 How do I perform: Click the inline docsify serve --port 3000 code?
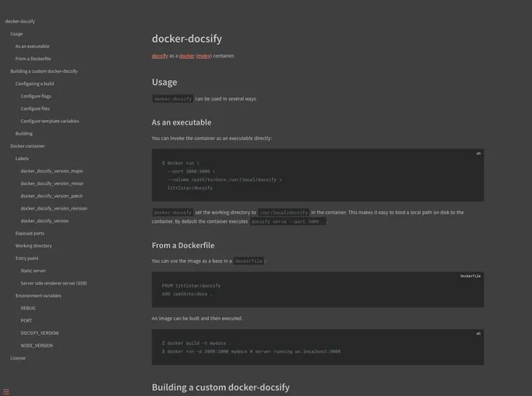[x=288, y=221]
